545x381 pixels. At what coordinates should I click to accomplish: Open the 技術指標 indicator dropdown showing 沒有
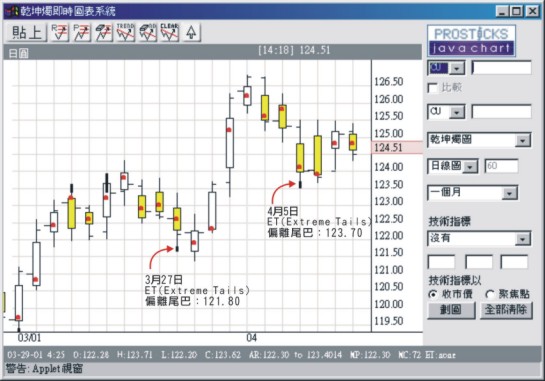[479, 238]
